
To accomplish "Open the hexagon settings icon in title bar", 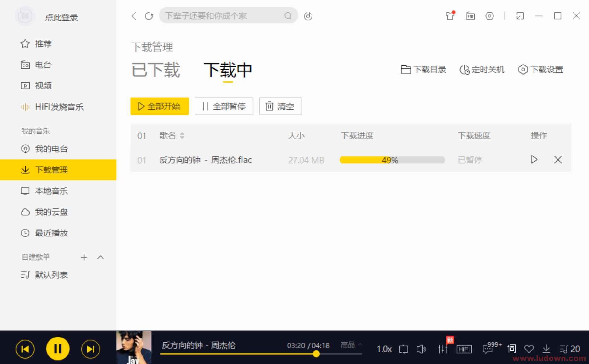I will [489, 16].
